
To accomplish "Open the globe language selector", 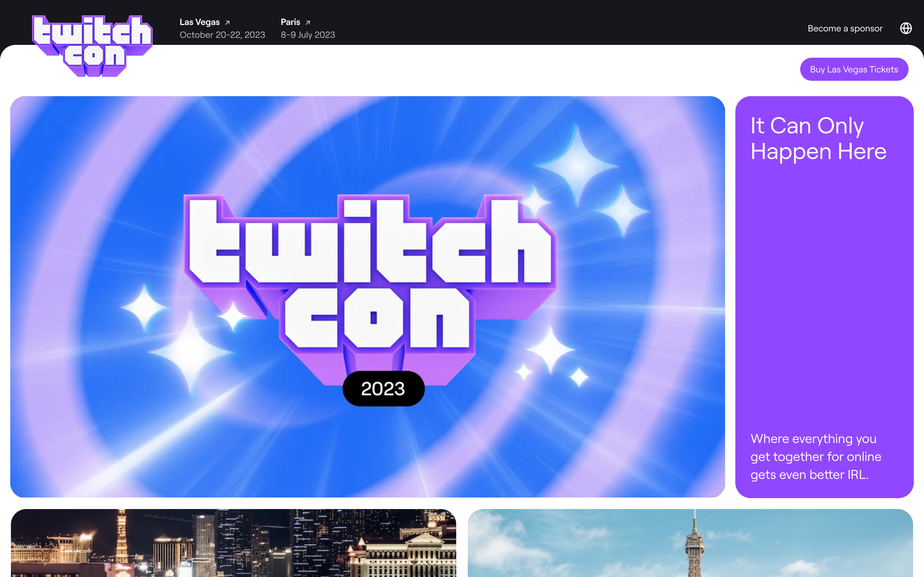I will (x=906, y=28).
